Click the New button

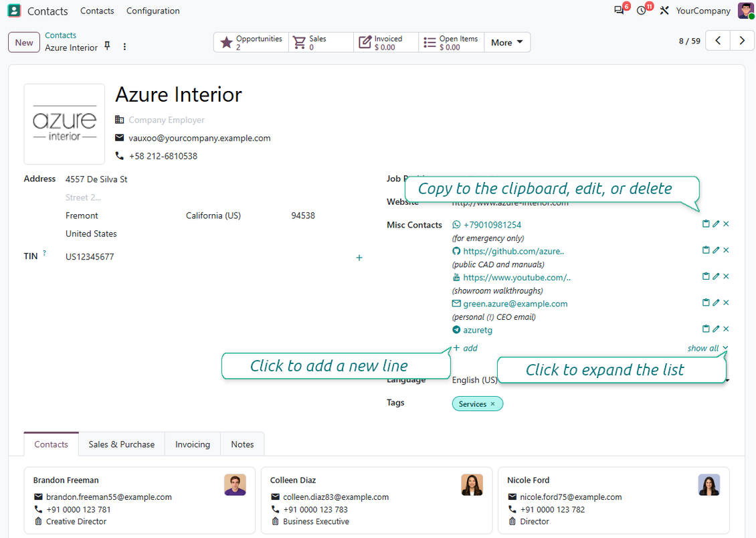click(x=24, y=42)
